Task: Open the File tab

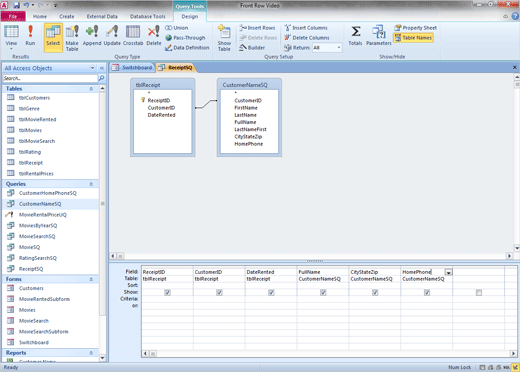Action: click(13, 16)
